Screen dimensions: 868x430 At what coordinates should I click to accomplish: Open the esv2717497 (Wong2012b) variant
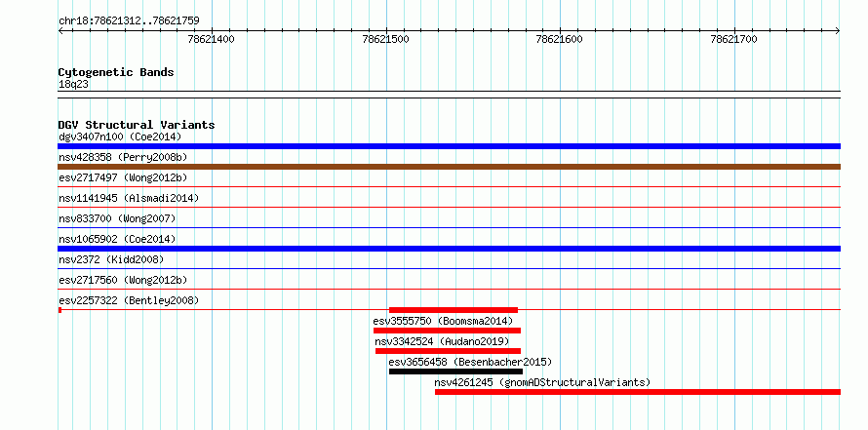(x=123, y=177)
